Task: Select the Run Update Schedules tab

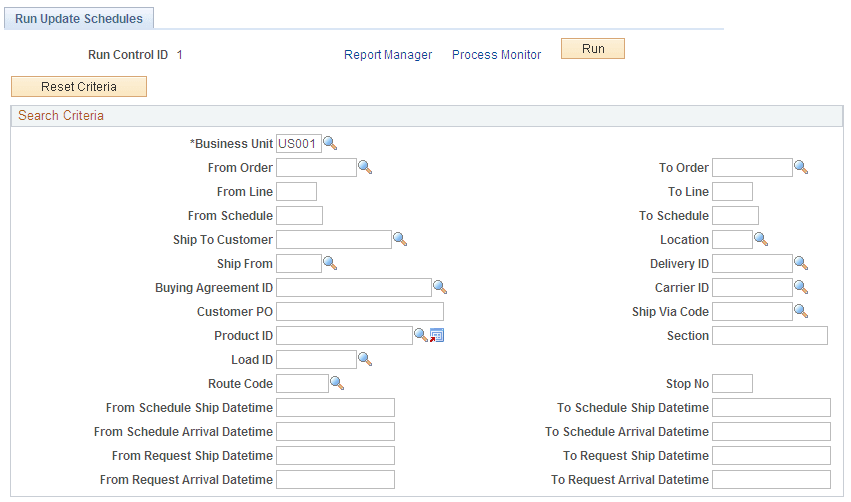Action: coord(79,18)
